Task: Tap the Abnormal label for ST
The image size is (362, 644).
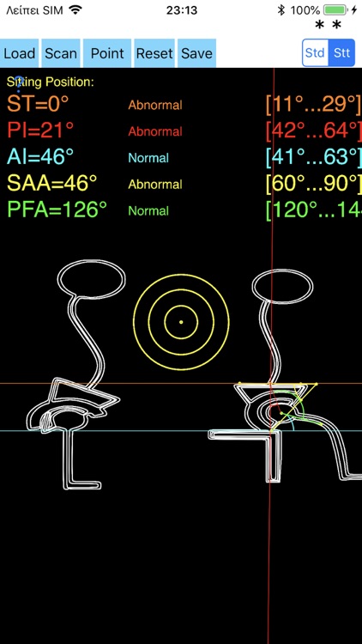Action: coord(155,105)
